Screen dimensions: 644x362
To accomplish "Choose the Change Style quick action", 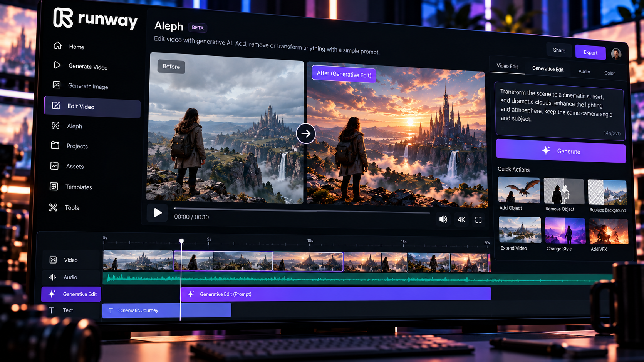I will click(565, 235).
